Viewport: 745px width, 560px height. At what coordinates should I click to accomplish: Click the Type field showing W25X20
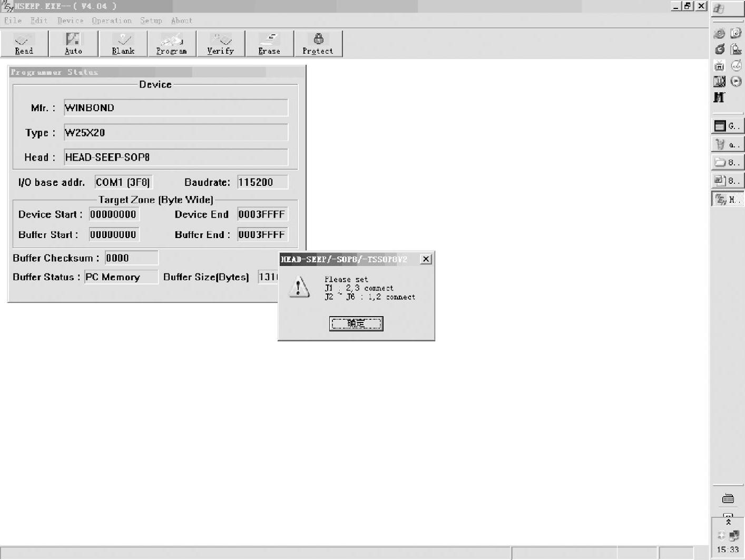[x=176, y=132]
